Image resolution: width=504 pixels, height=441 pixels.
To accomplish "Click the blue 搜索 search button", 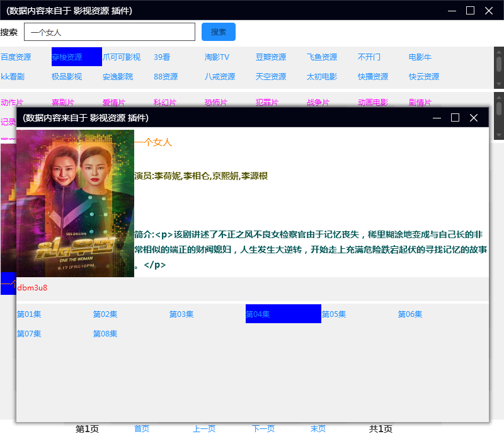I will point(218,32).
